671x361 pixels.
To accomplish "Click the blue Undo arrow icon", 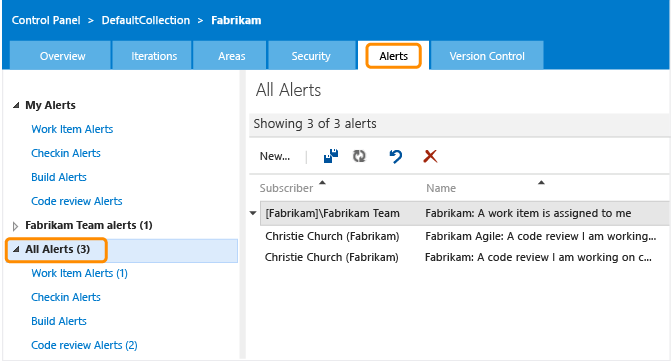I will (x=396, y=157).
